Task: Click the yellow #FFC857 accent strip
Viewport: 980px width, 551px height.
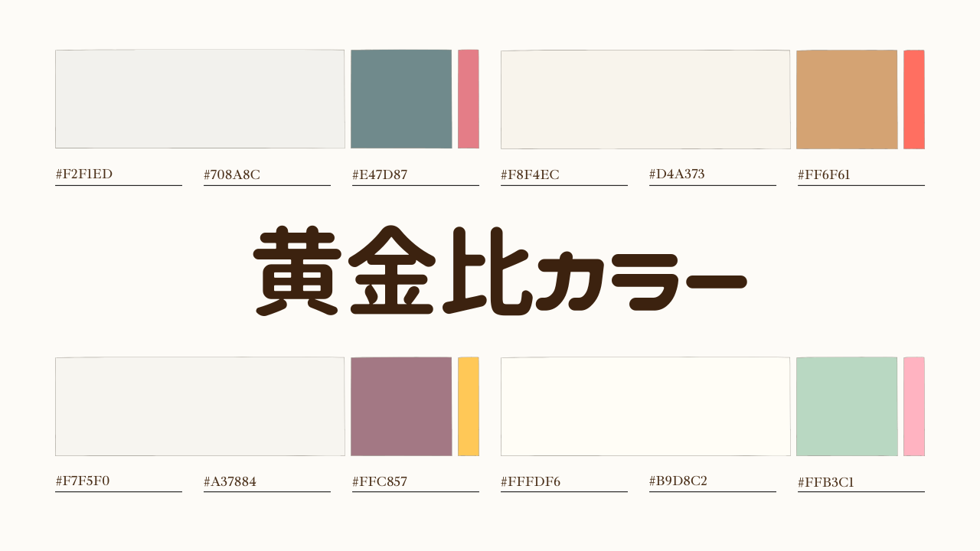Action: point(469,406)
